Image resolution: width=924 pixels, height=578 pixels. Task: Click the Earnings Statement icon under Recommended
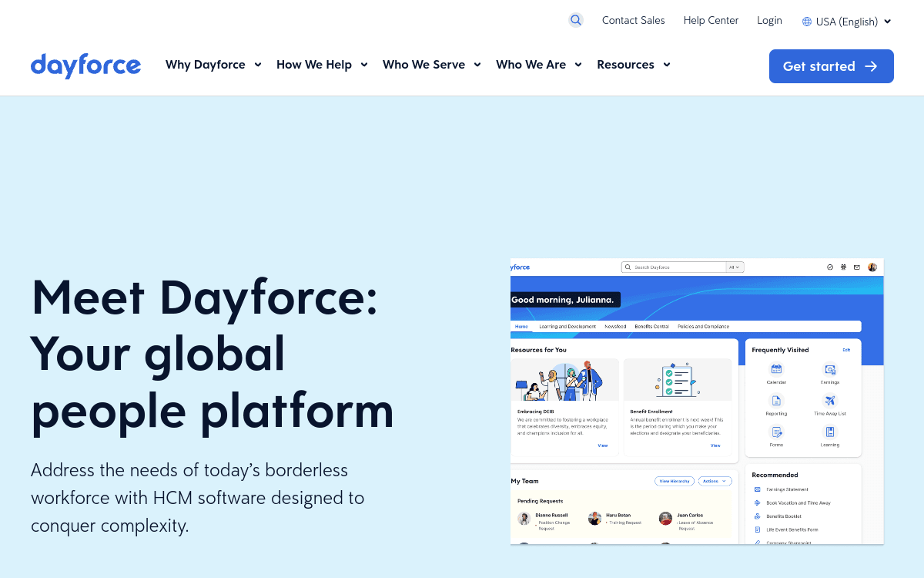click(758, 489)
